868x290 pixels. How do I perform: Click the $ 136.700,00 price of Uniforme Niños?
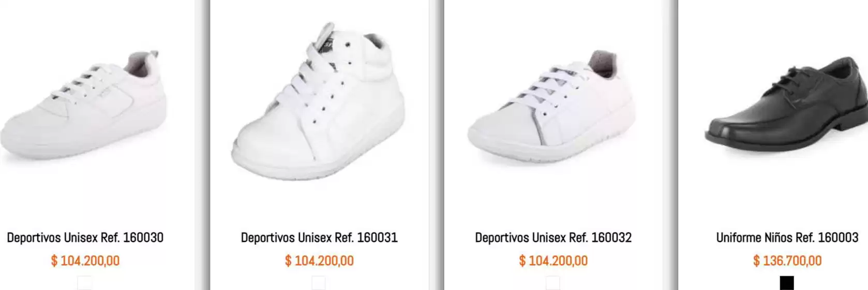[787, 260]
